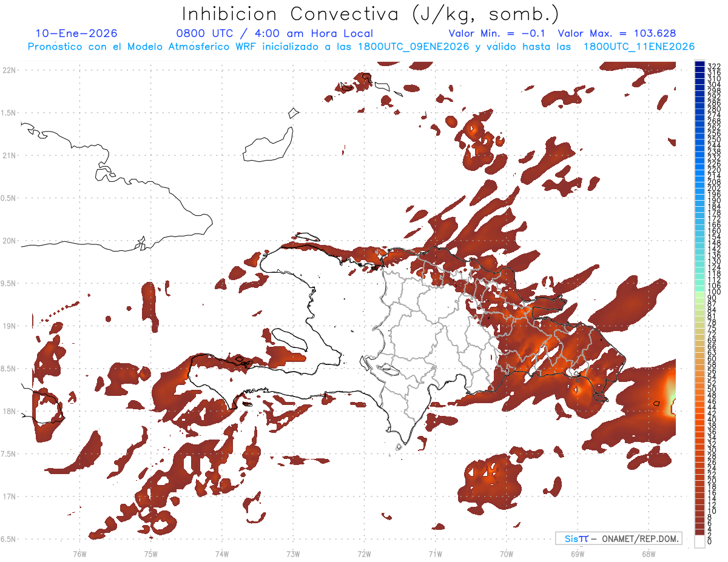The image size is (728, 562).
Task: Click the 20N latitude label
Action: click(9, 241)
